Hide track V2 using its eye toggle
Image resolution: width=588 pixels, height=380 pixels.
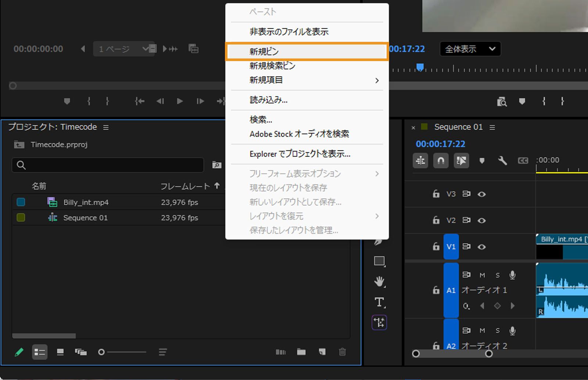coord(482,220)
